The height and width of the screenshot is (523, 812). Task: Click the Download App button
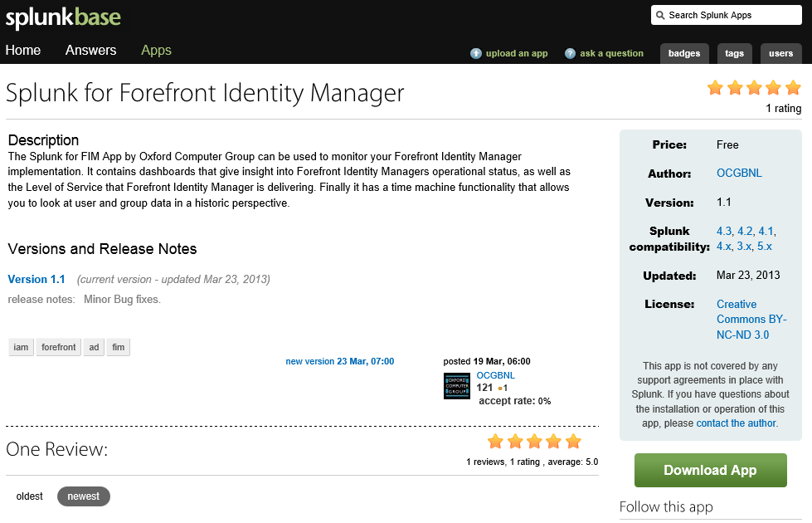[x=711, y=470]
